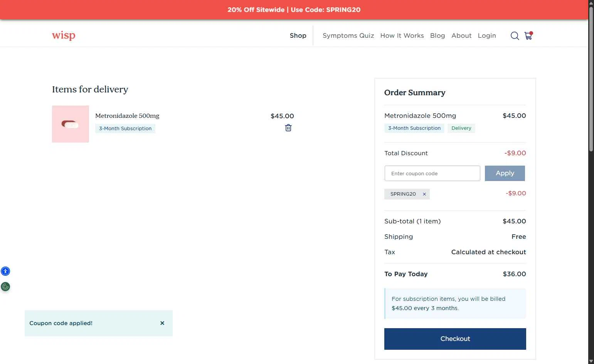This screenshot has width=594, height=364.
Task: Click the Shipping 'Free' value
Action: pyautogui.click(x=519, y=237)
